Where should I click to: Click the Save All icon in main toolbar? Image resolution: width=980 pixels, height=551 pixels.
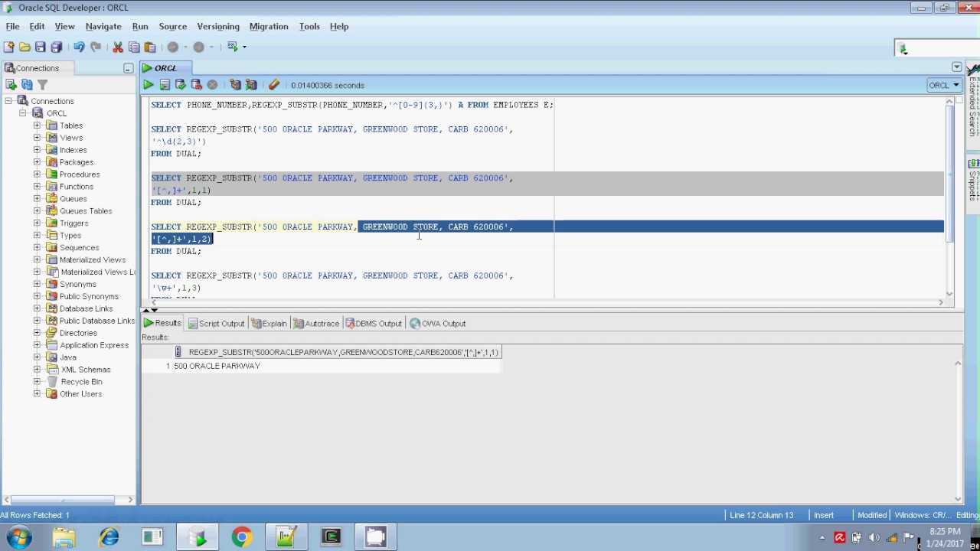(x=56, y=47)
